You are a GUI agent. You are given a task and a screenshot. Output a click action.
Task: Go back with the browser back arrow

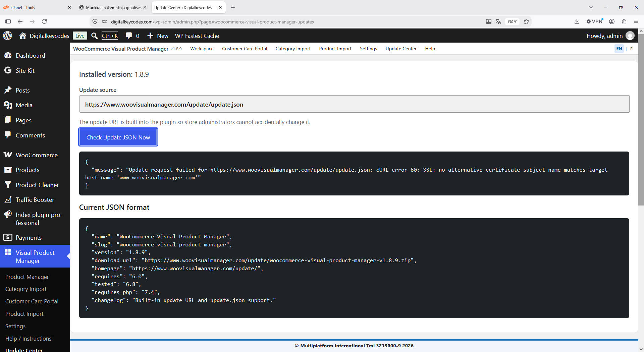(x=20, y=21)
